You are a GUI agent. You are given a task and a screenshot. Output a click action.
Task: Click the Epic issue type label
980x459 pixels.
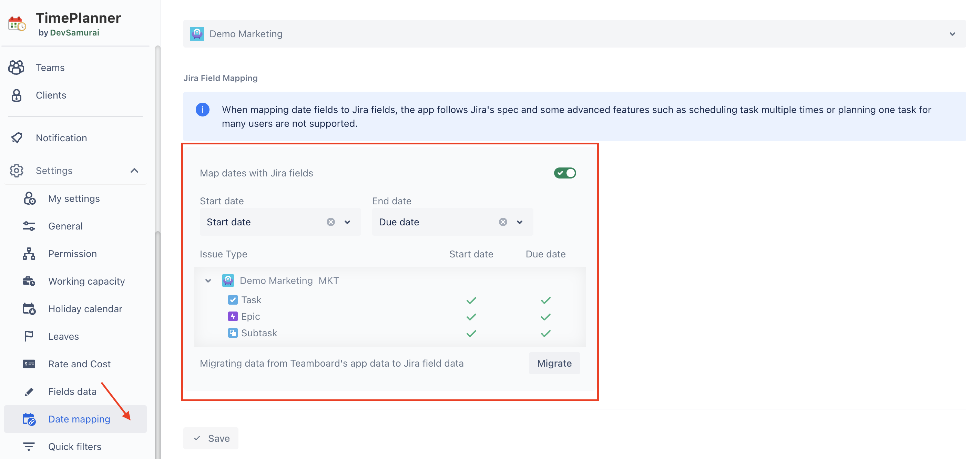pos(250,316)
